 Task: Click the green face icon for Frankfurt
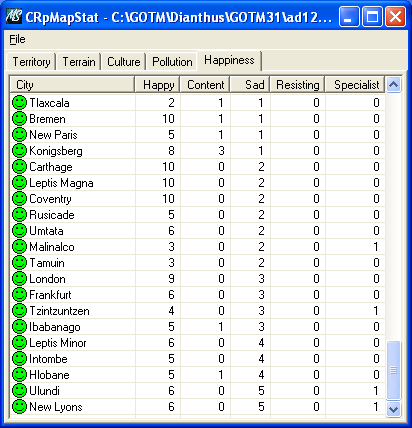point(19,295)
